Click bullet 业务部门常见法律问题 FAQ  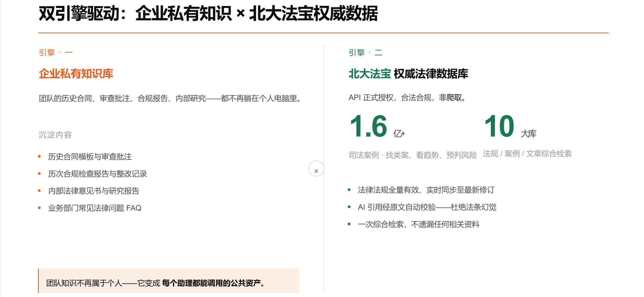click(x=95, y=208)
